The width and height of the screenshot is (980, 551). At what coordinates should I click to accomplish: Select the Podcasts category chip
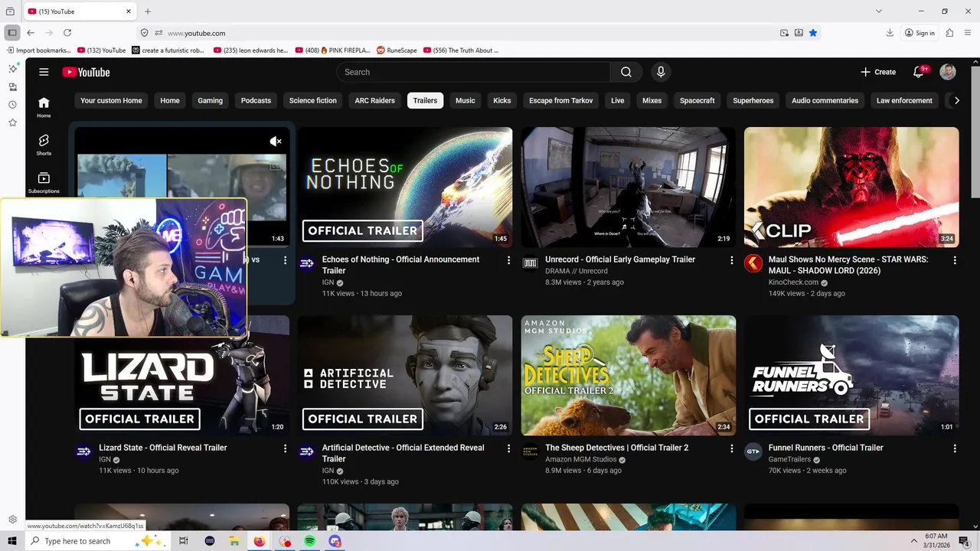pyautogui.click(x=256, y=100)
